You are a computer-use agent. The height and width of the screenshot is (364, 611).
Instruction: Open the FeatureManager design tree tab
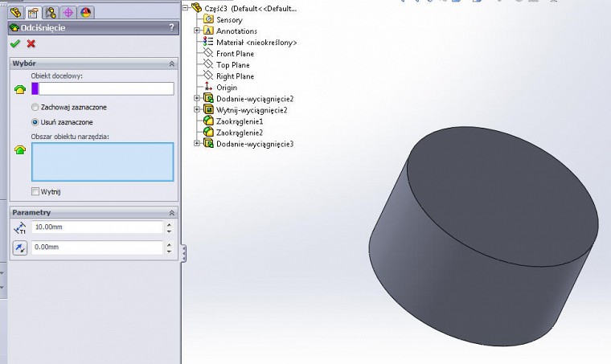point(15,13)
